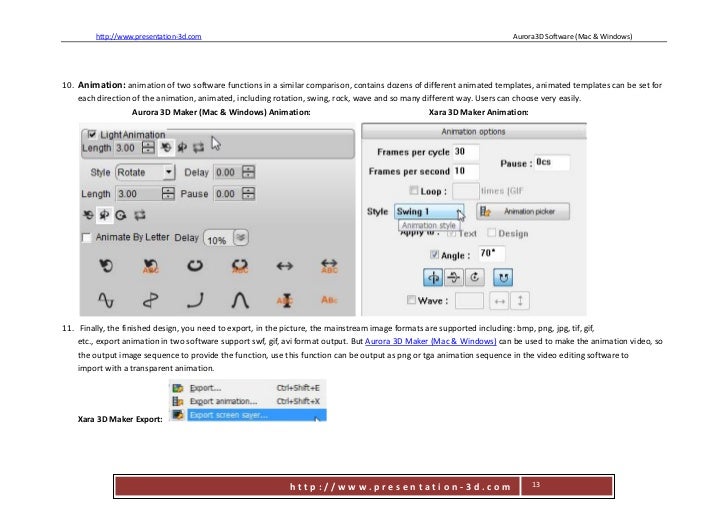Image resolution: width=728 pixels, height=515 pixels.
Task: Click the Frames per cycle field
Action: tap(466, 152)
